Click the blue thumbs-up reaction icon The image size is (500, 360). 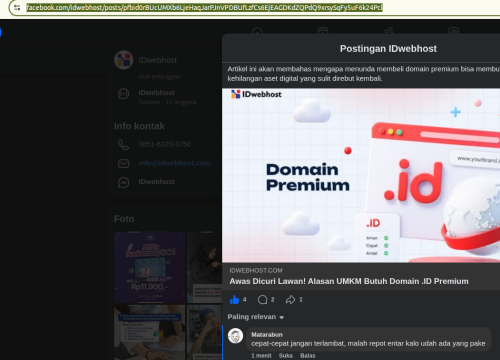pos(234,300)
